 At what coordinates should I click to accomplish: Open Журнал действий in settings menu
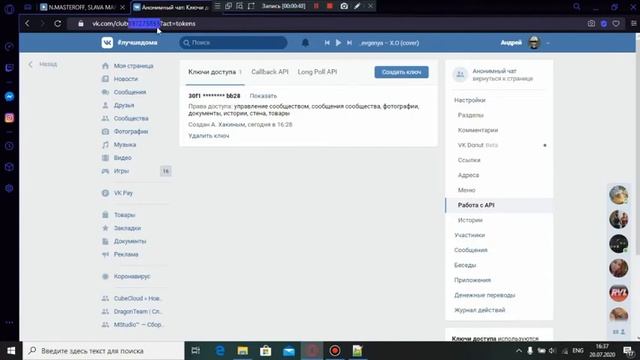(x=479, y=310)
